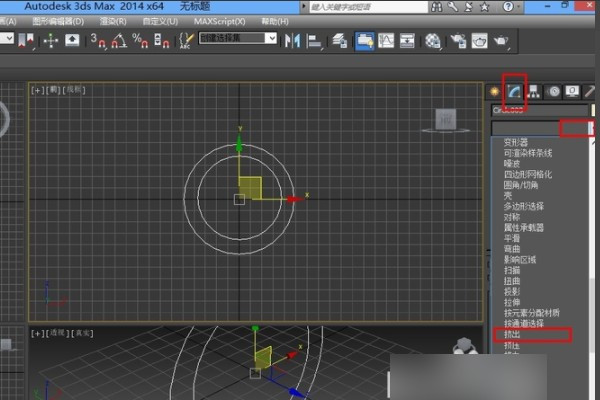Click the Communication Center icon

click(469, 7)
